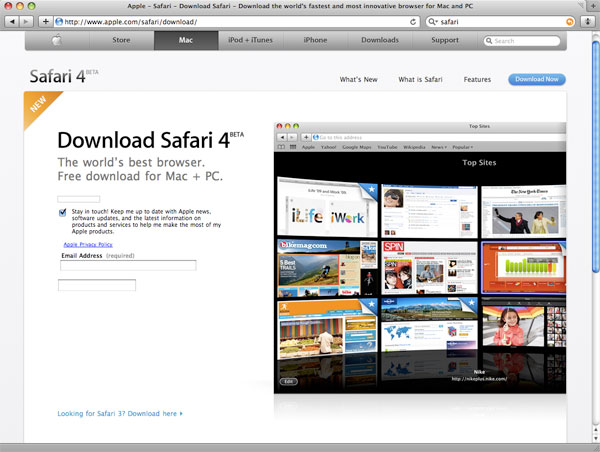Click the SPIN Top Sites thumbnail
The image size is (600, 452).
pos(430,268)
